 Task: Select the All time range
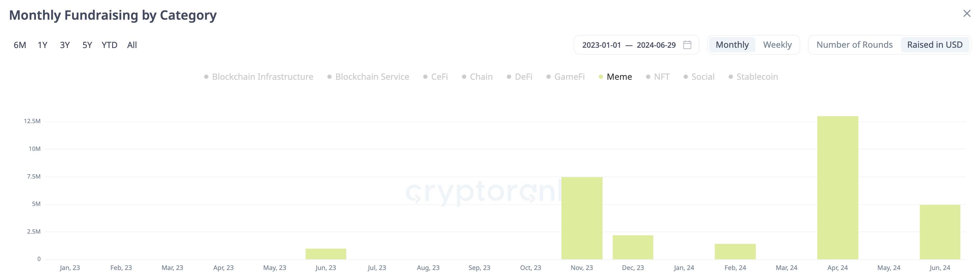click(132, 45)
